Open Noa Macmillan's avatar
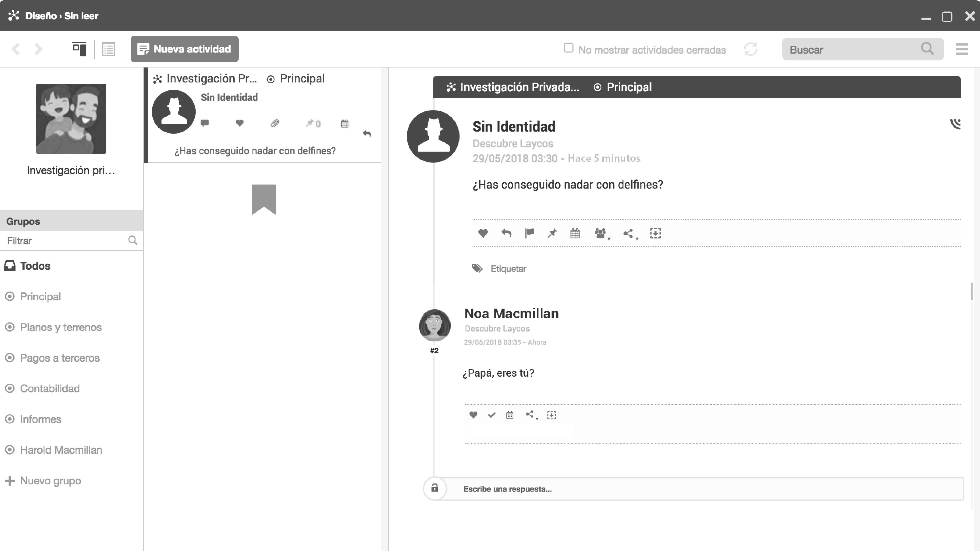 click(x=434, y=325)
